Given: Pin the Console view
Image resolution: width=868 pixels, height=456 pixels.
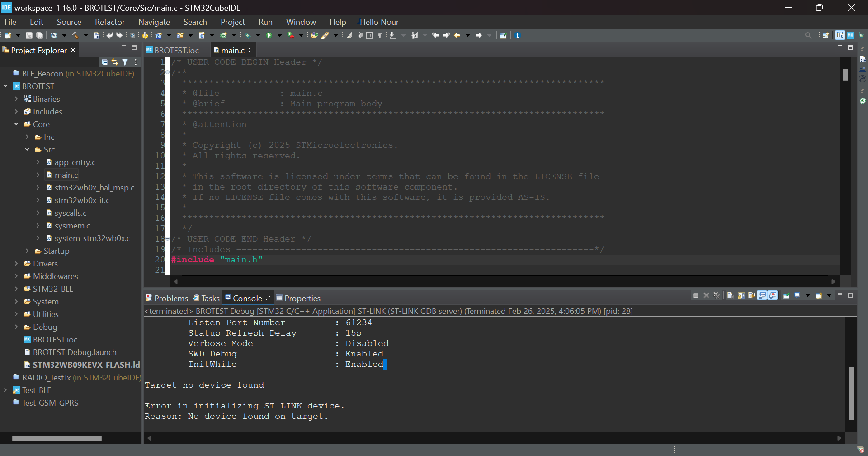Looking at the screenshot, I should [x=787, y=295].
